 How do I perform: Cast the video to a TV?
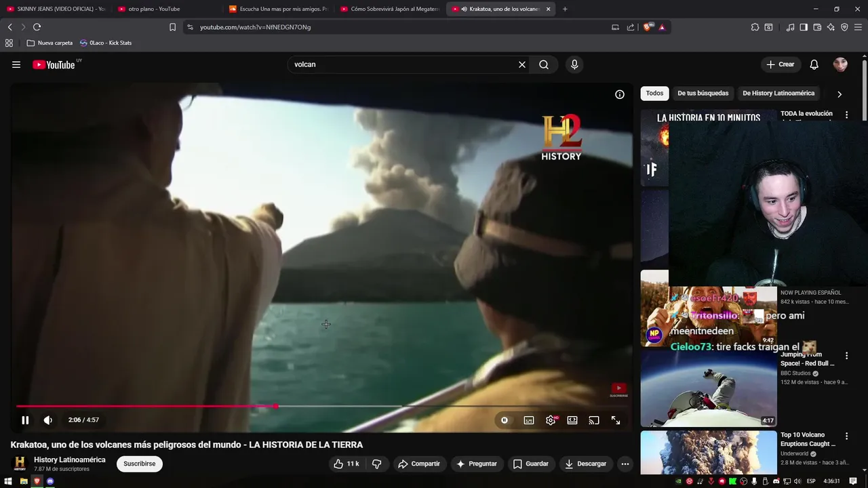tap(594, 420)
